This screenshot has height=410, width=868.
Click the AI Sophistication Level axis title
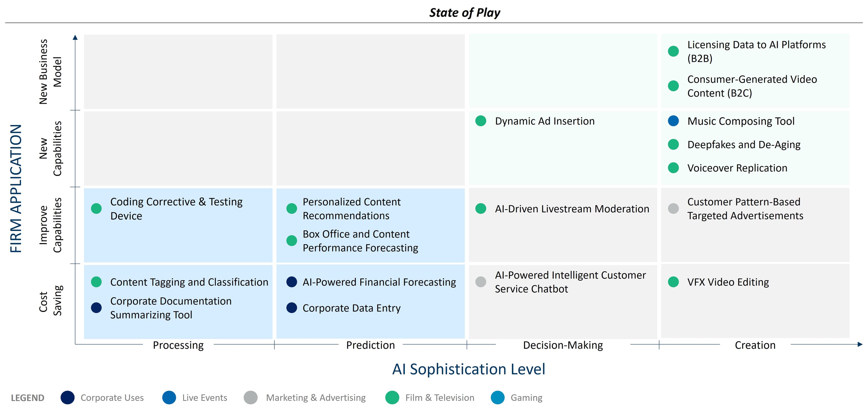coord(468,369)
